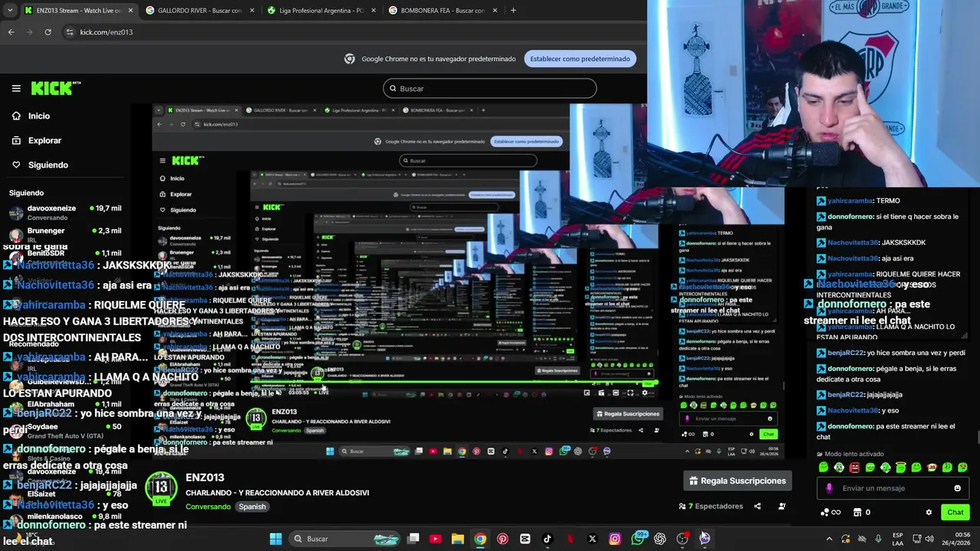Open the Kick hamburger menu
980x551 pixels.
pos(16,88)
